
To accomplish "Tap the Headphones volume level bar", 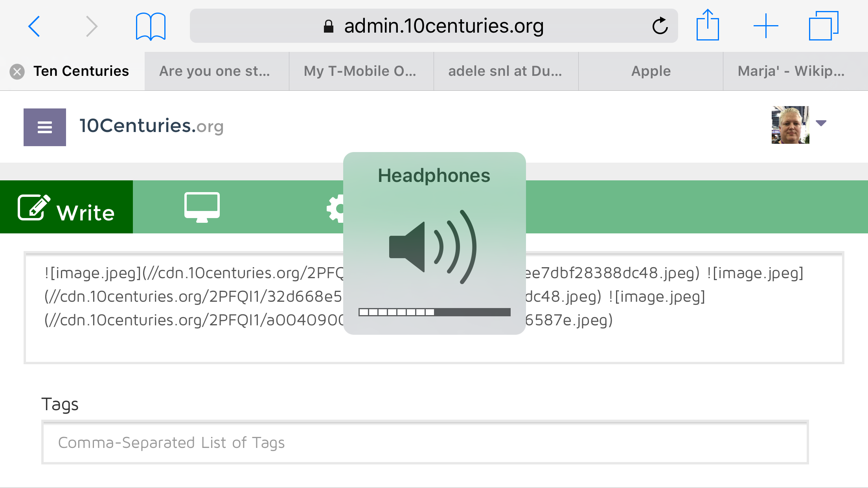I will coord(434,312).
